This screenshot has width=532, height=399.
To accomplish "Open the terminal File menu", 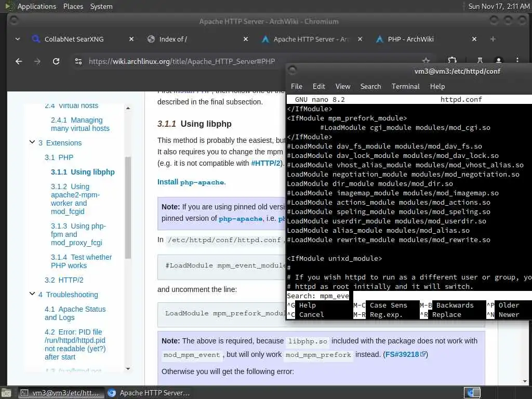I will tap(296, 87).
